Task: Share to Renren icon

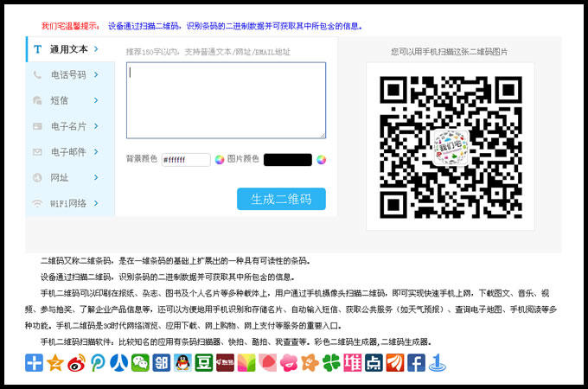Action: point(118,363)
